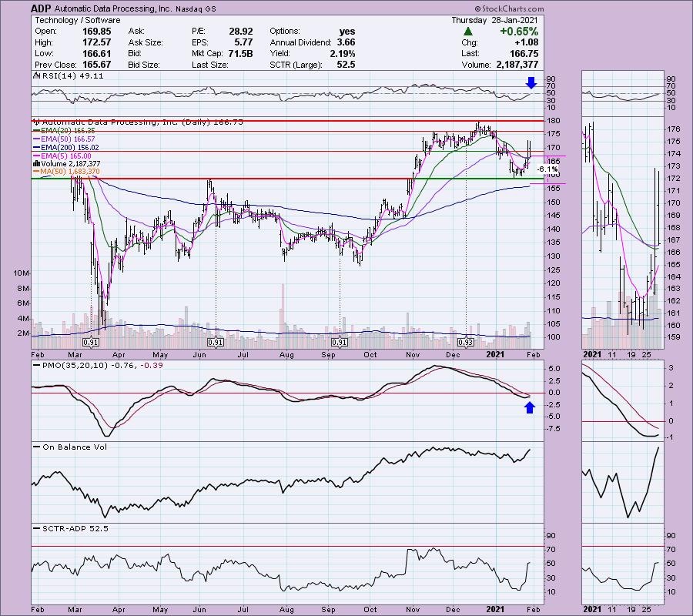This screenshot has height=616, width=693.
Task: Click the Technology / Software sector label
Action: 77,20
